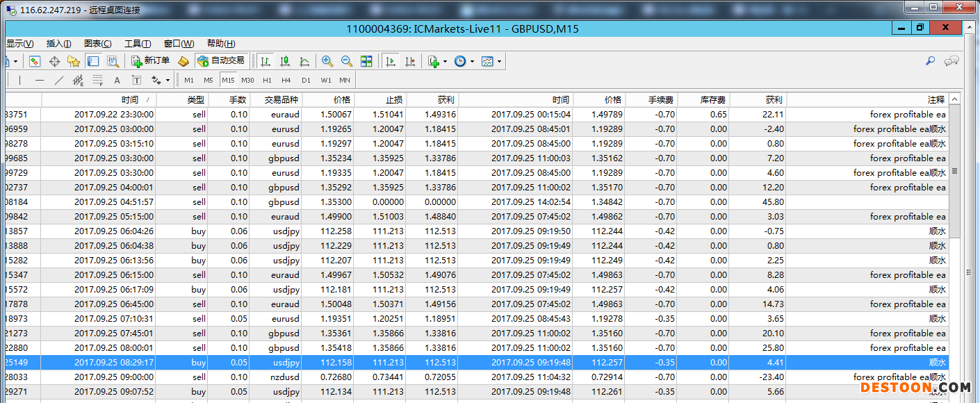Open the 插入(I) menu
The height and width of the screenshot is (403, 980).
pos(58,44)
